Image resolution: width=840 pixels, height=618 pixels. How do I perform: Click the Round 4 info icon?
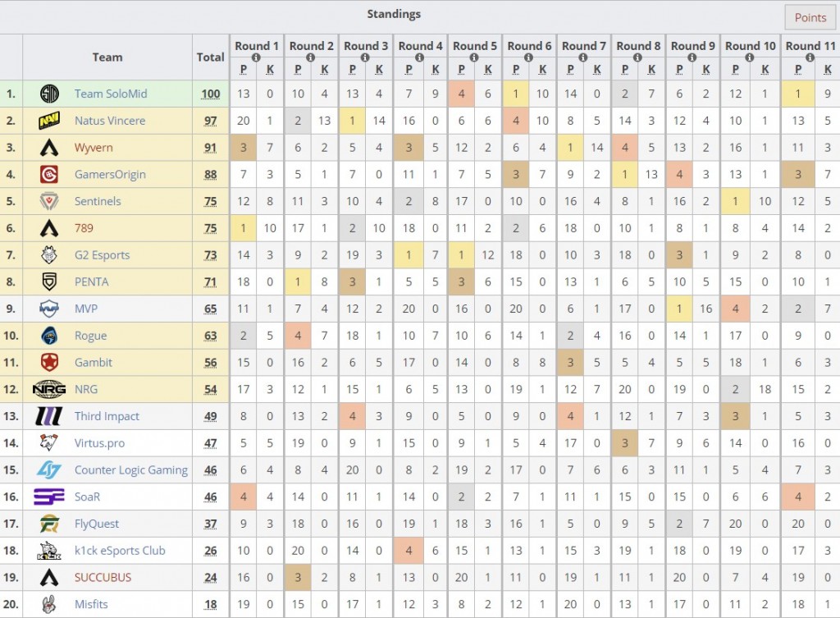(420, 57)
